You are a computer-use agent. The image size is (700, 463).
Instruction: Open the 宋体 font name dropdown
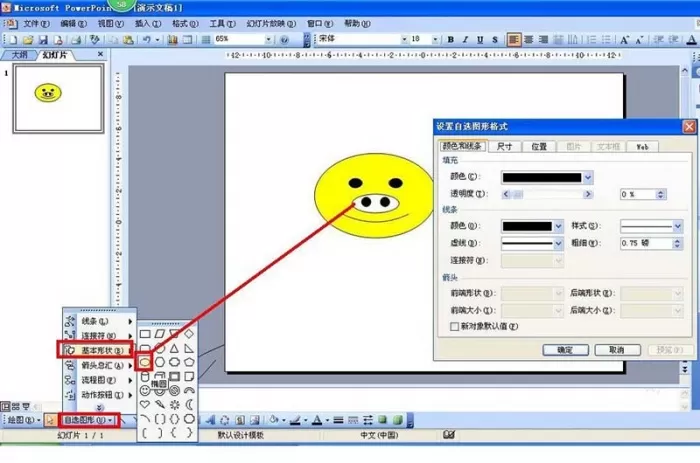click(404, 40)
